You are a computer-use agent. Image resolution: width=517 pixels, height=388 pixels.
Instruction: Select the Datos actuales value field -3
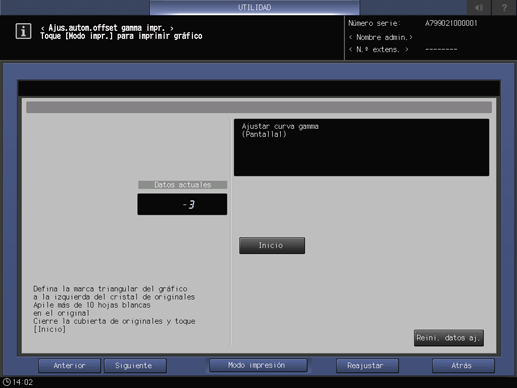click(x=182, y=204)
